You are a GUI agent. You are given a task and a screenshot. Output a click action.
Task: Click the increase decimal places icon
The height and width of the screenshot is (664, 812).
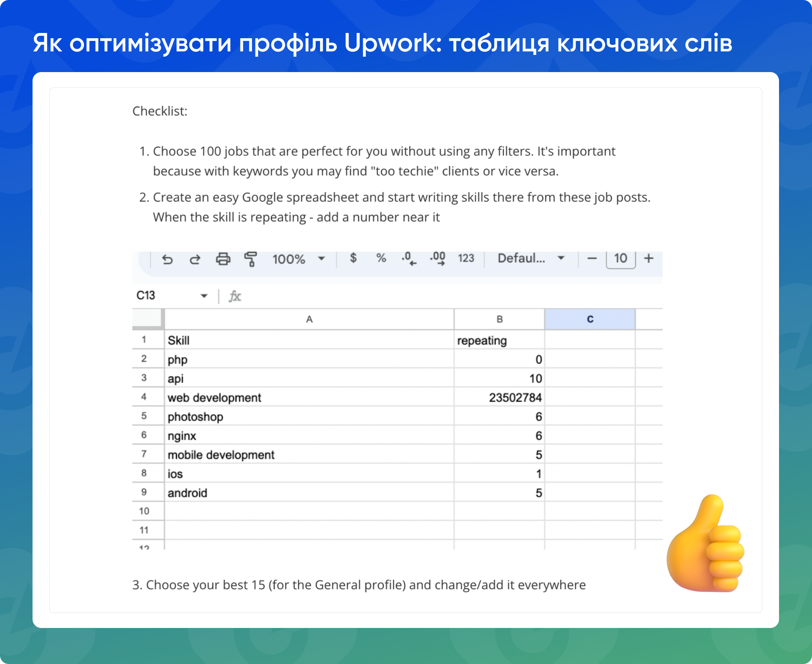437,258
